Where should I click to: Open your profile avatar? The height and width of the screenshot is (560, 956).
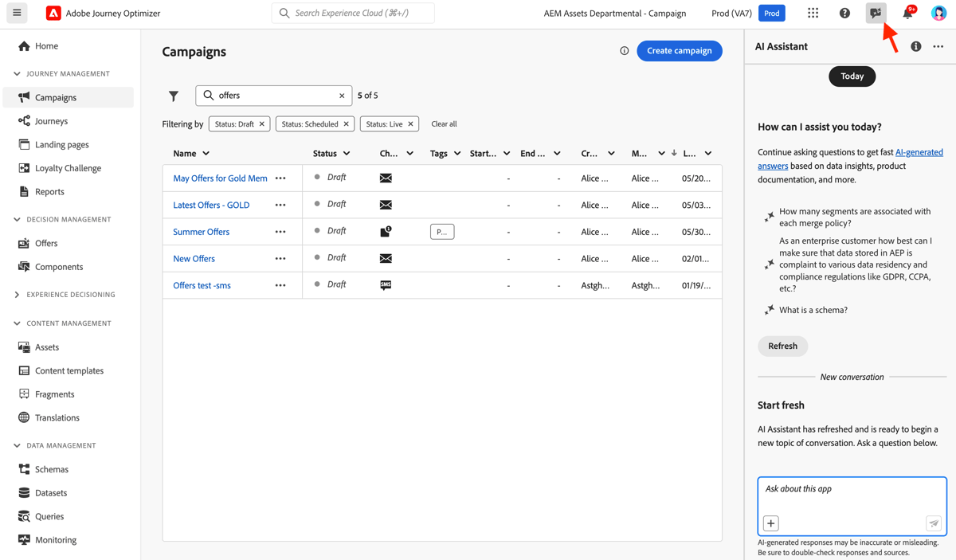tap(938, 13)
